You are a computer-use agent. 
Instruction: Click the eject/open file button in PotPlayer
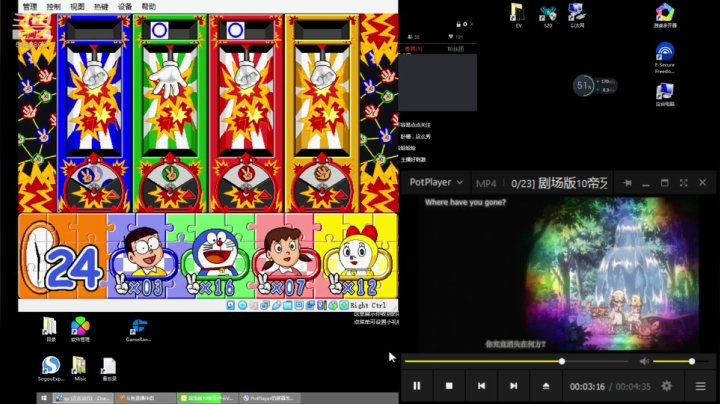pyautogui.click(x=546, y=386)
